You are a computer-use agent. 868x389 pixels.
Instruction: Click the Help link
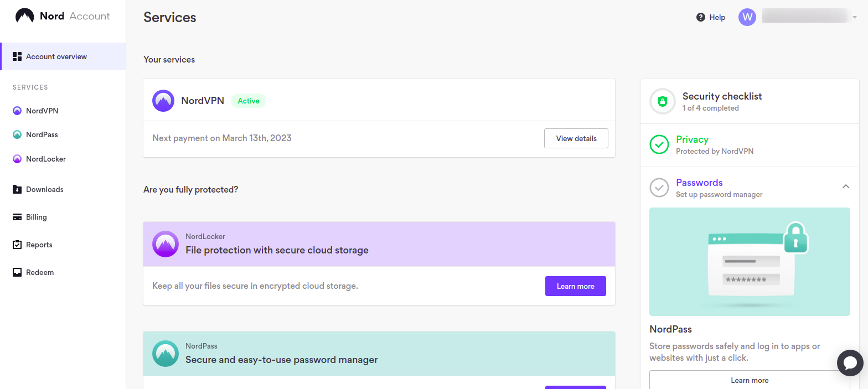[x=711, y=17]
